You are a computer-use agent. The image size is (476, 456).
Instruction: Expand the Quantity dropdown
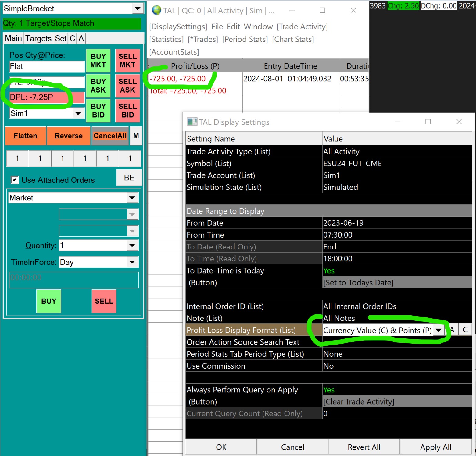tap(132, 245)
